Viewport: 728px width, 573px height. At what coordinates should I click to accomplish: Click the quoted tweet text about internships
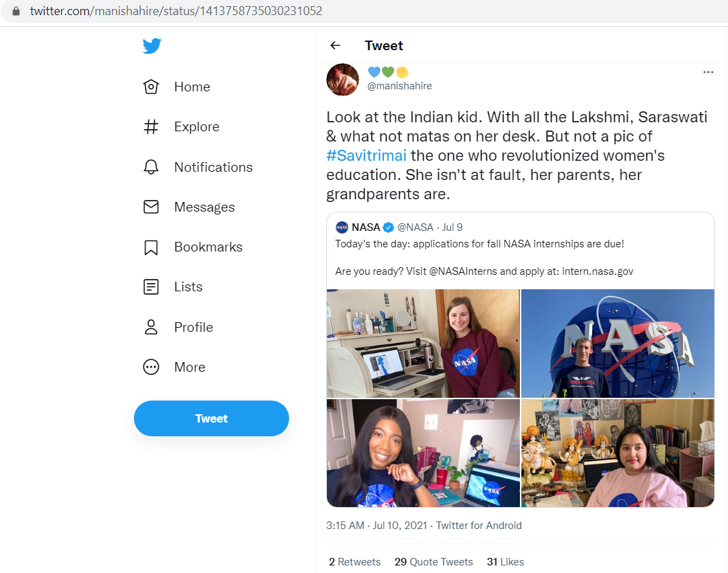[x=479, y=244]
